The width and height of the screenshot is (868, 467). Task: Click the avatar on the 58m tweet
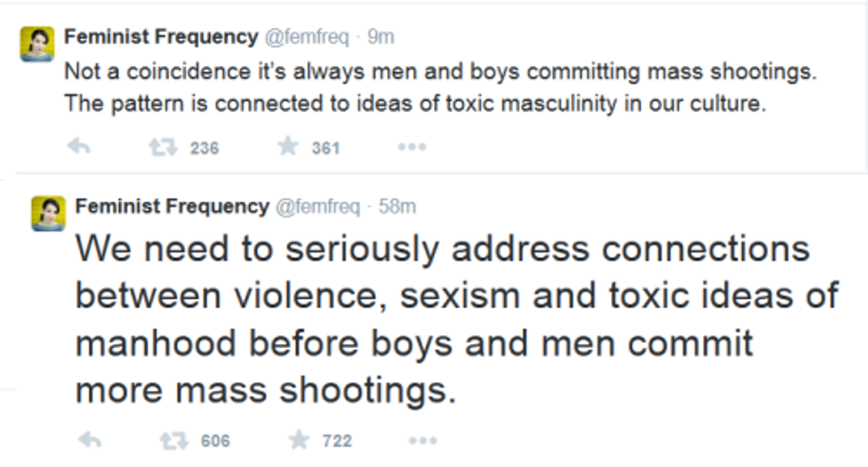48,214
